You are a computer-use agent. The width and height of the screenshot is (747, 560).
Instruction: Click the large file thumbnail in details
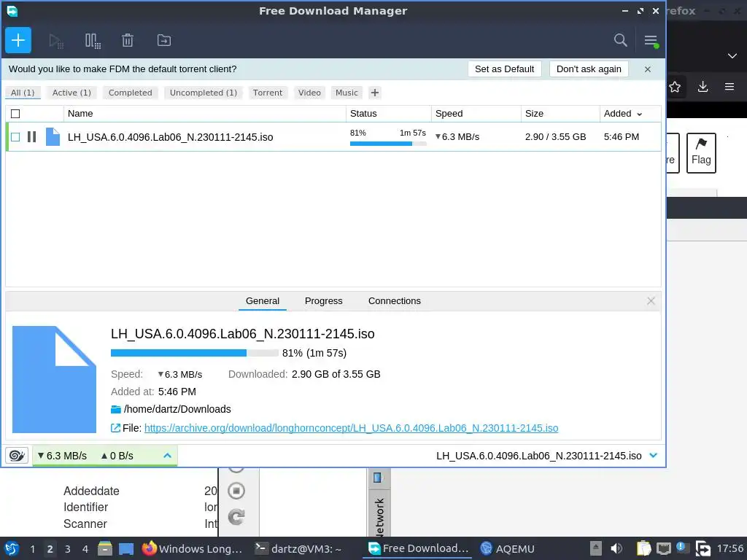[x=54, y=379]
